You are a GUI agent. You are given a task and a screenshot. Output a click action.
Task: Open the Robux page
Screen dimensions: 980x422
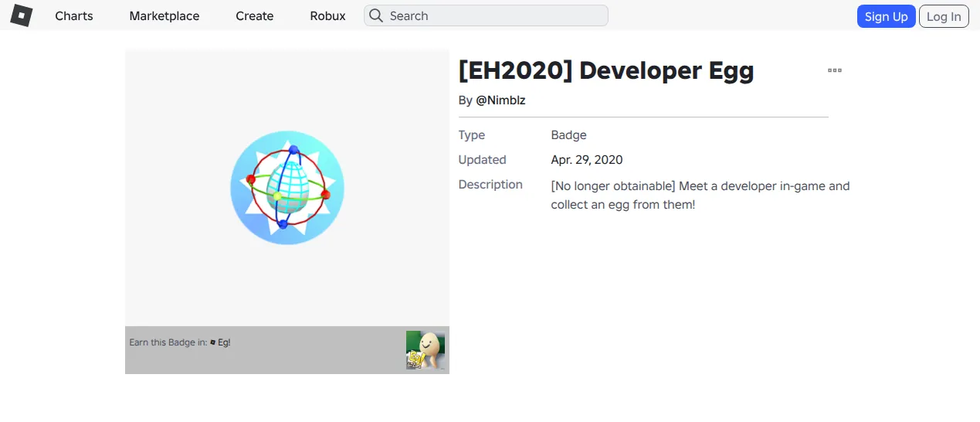coord(328,15)
